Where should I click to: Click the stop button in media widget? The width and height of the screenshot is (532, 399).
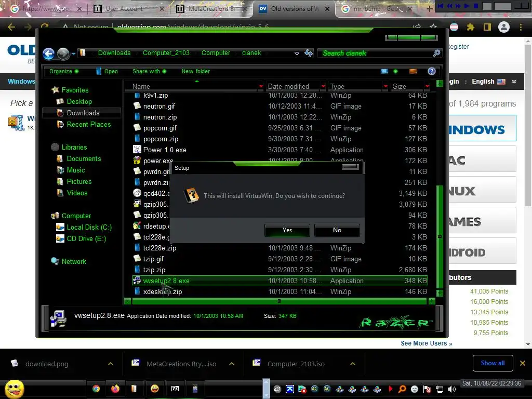point(476,6)
